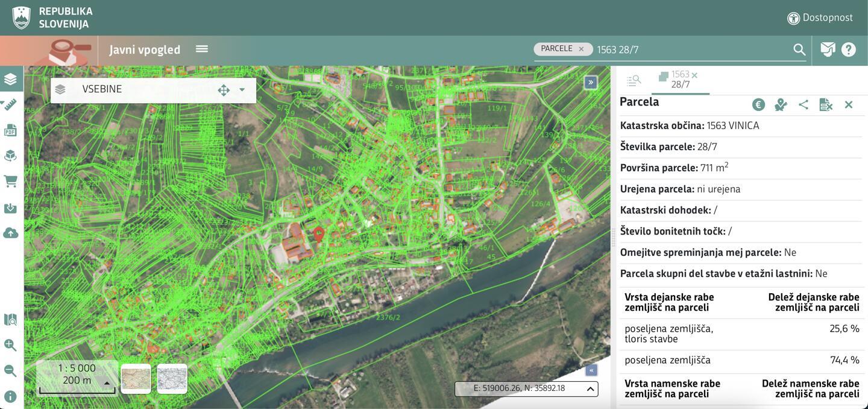This screenshot has height=409, width=868.
Task: Switch to the search results list tab
Action: click(x=634, y=80)
